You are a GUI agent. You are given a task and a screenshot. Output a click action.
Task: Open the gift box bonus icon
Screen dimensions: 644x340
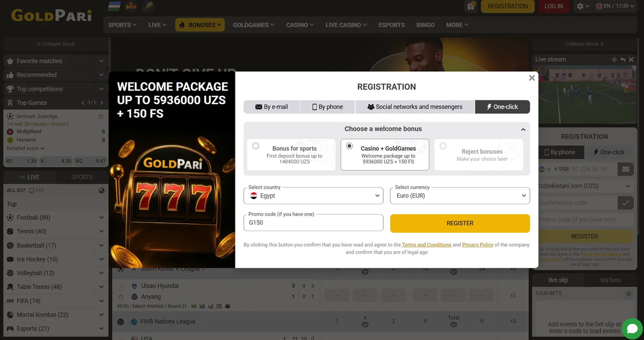tap(471, 6)
